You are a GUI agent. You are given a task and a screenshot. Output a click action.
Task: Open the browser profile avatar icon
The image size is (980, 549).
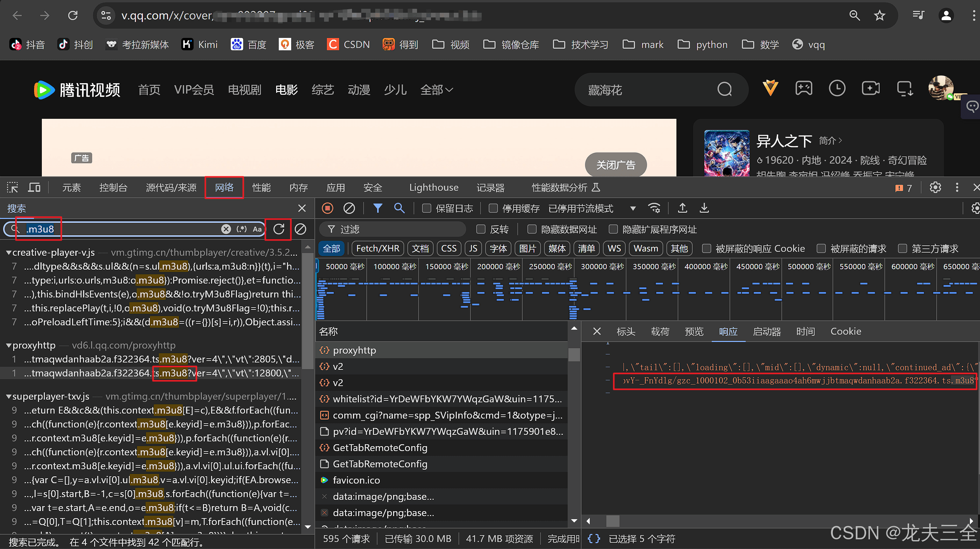tap(946, 15)
